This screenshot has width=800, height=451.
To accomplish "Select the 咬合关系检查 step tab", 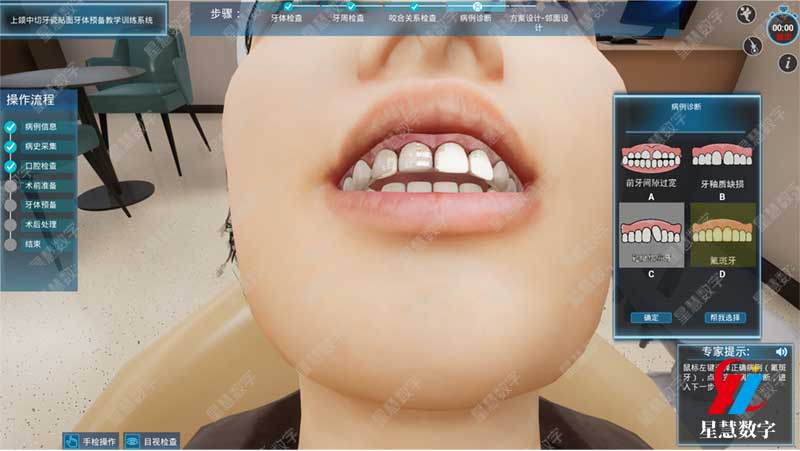I will (x=414, y=18).
